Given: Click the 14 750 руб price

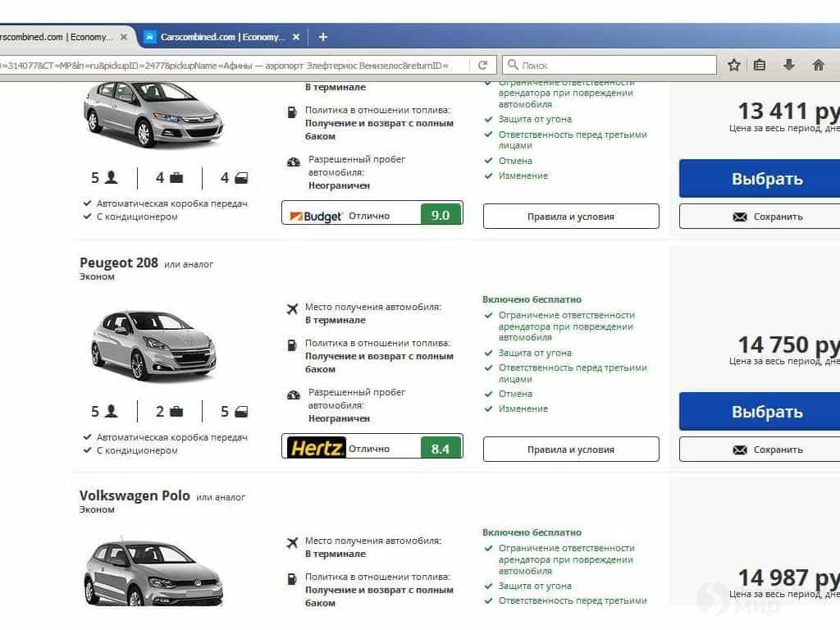Looking at the screenshot, I should pyautogui.click(x=788, y=345).
